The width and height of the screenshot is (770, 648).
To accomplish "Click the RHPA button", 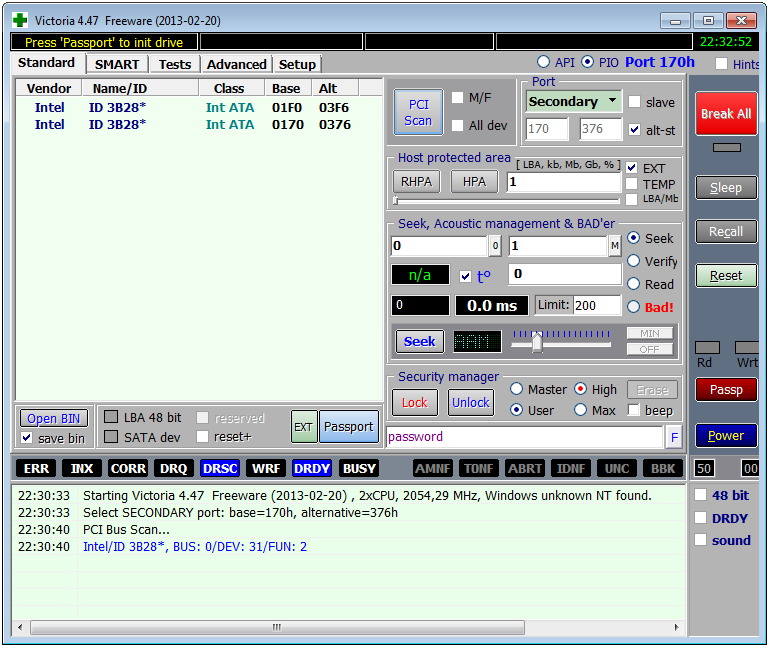I will (x=416, y=182).
